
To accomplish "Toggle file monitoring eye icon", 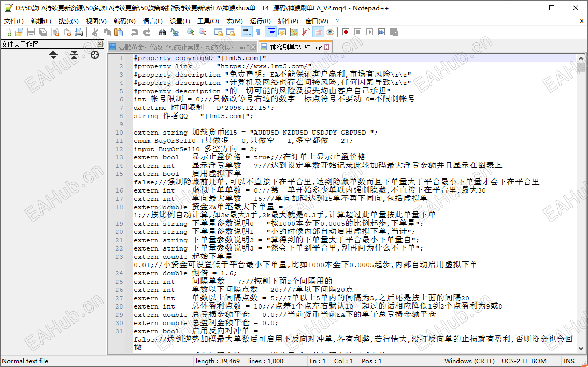I will click(329, 32).
